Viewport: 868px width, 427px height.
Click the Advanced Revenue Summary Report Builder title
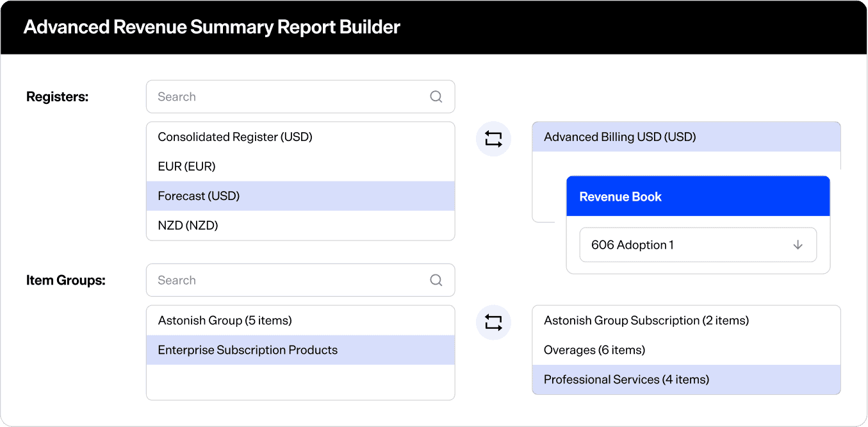(x=212, y=28)
